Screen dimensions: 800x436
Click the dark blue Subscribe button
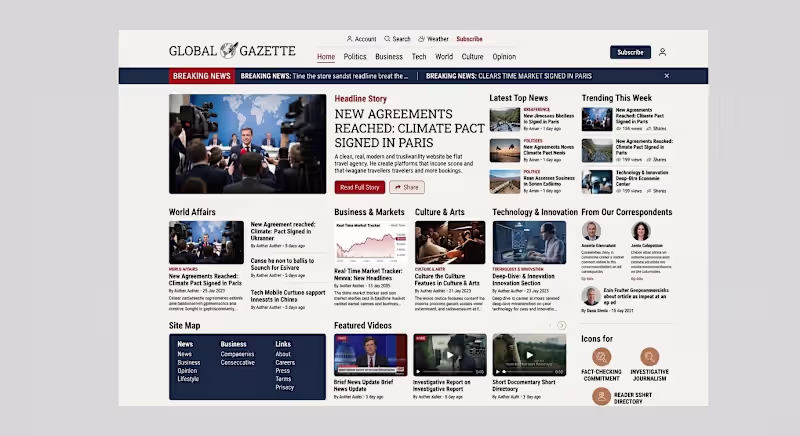[x=630, y=52]
